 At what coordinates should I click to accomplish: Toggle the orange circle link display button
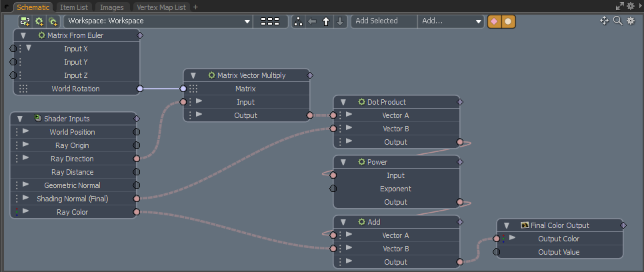508,21
